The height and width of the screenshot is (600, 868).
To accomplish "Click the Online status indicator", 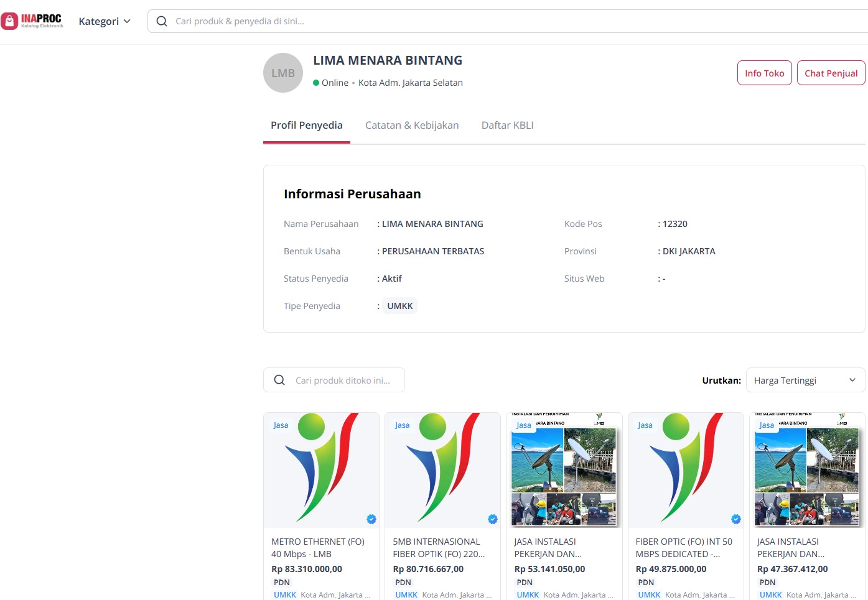I will tap(330, 83).
